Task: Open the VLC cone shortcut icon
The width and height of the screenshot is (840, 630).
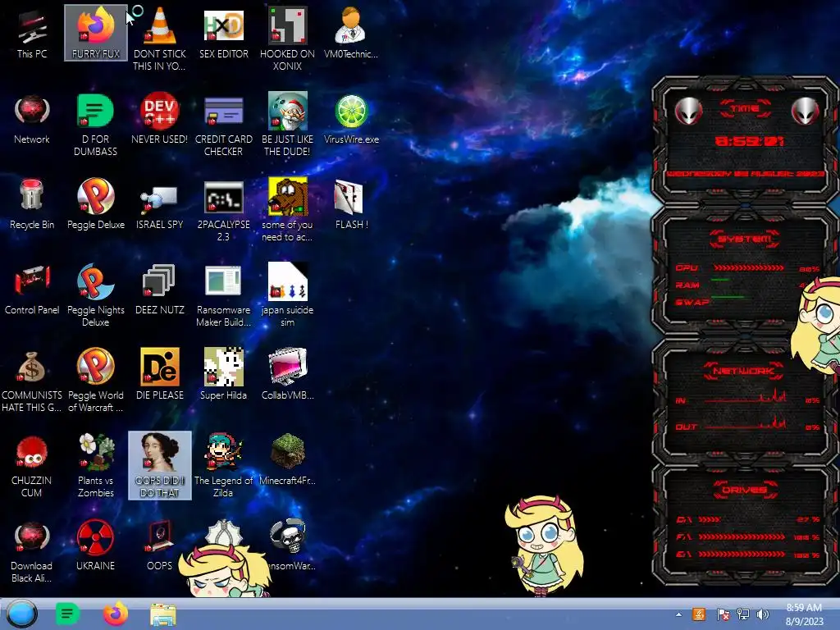Action: tap(159, 39)
